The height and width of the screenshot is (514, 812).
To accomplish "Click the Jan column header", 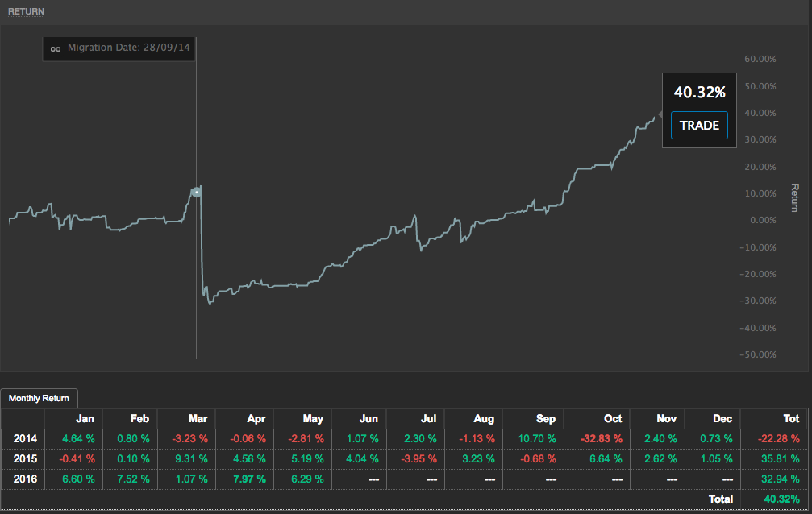I will tap(84, 418).
